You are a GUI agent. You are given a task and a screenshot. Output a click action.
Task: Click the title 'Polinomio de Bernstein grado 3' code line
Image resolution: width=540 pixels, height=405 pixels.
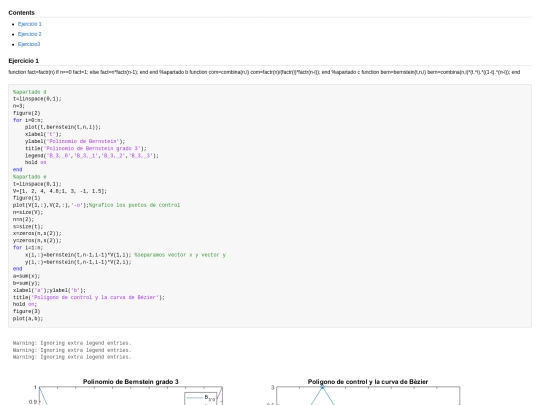tap(86, 148)
